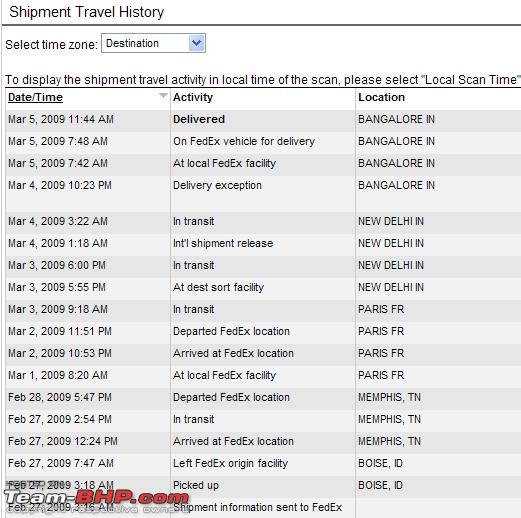Click the Picked up activity in Boise

(196, 485)
